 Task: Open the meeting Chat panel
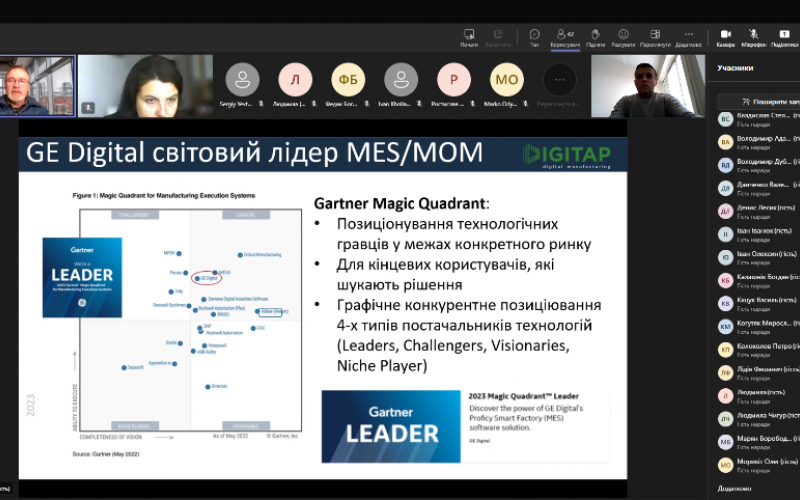point(534,38)
